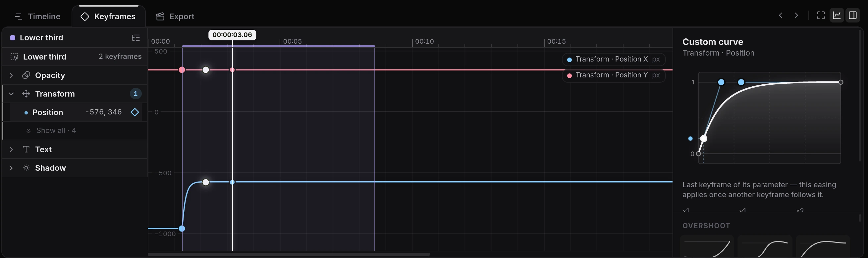Viewport: 868px width, 258px height.
Task: Toggle the side panel layout
Action: [x=853, y=15]
